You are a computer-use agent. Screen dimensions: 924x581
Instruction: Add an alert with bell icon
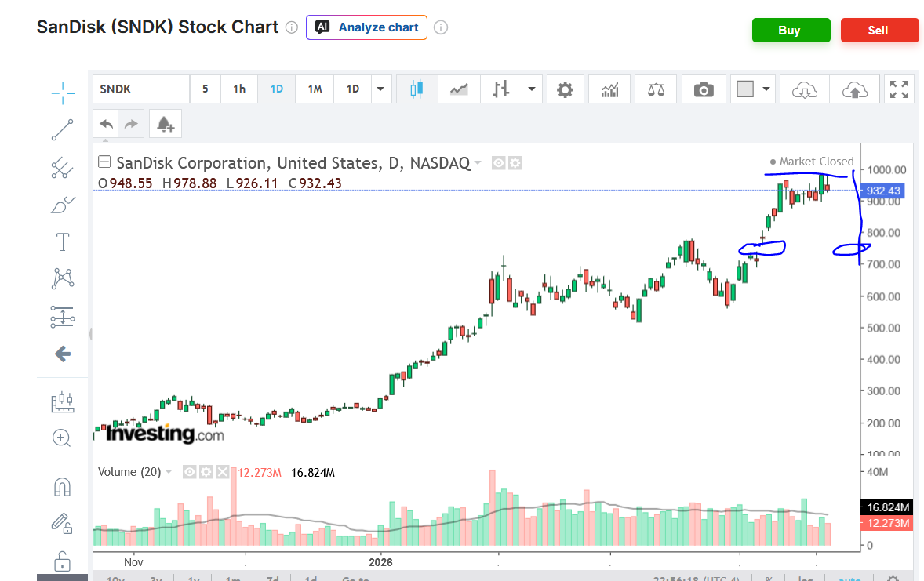click(165, 124)
